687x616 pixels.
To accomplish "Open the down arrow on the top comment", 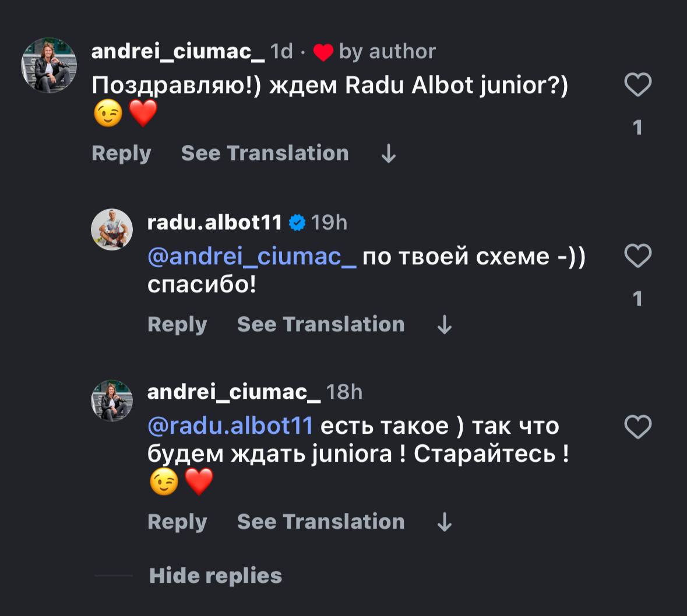I will tap(388, 154).
